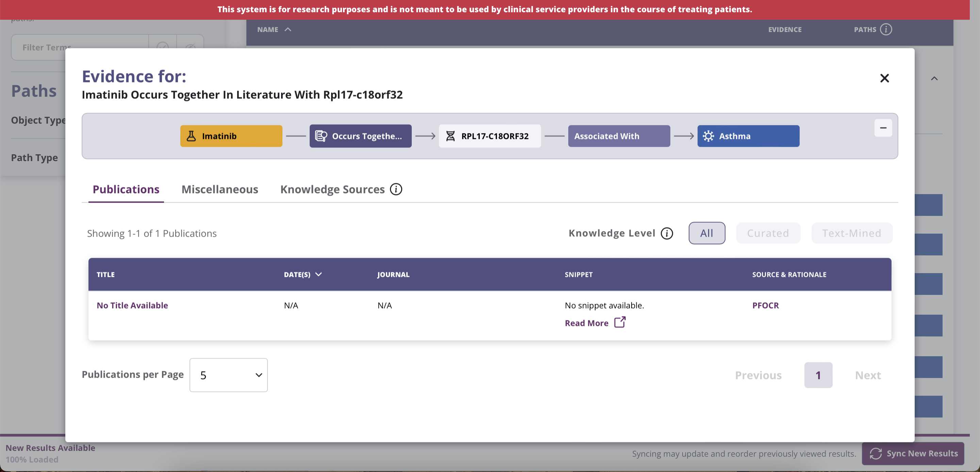This screenshot has width=980, height=472.
Task: Click the No Title Available publication link
Action: click(132, 305)
